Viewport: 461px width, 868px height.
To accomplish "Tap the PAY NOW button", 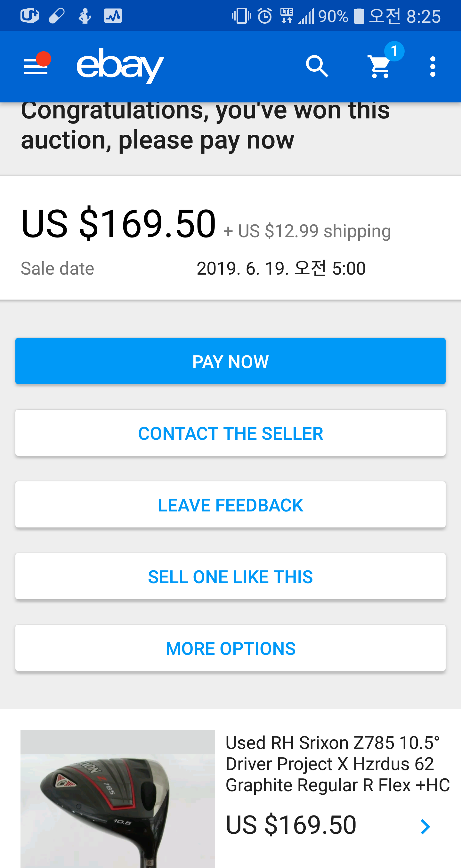I will pyautogui.click(x=230, y=361).
